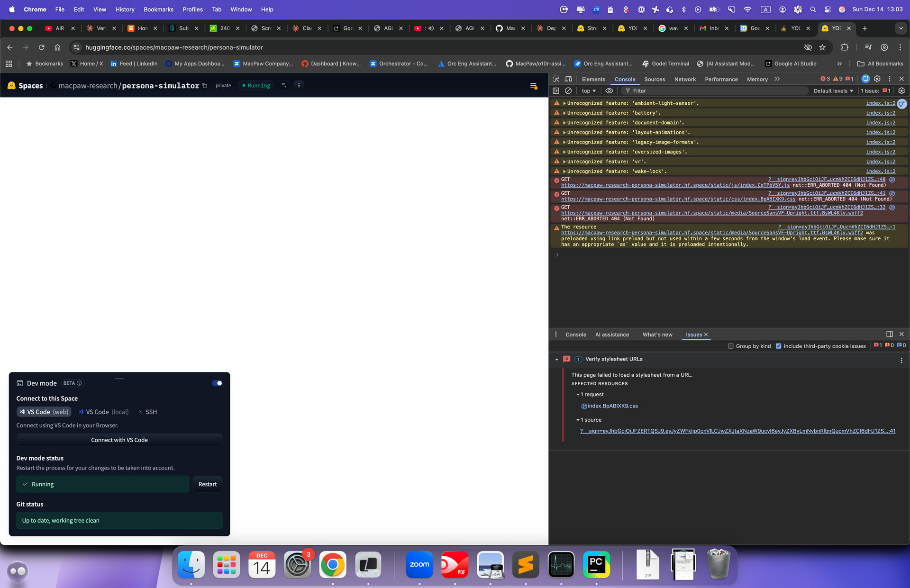The height and width of the screenshot is (588, 910).
Task: Enable the Group by kind checkbox
Action: tap(730, 346)
